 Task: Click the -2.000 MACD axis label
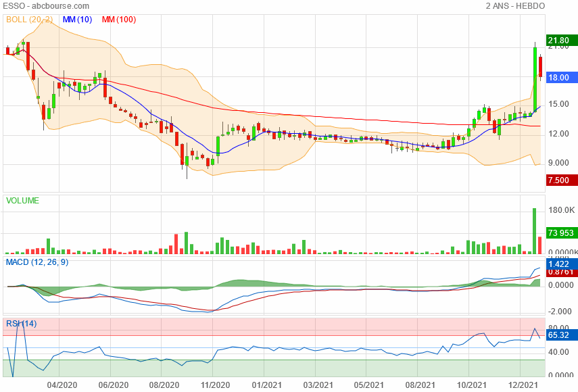tap(560, 312)
